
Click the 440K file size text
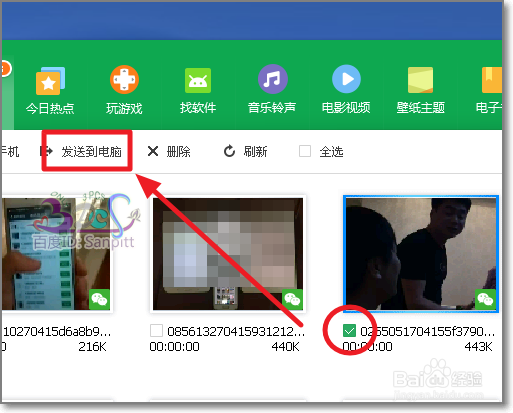[x=285, y=347]
